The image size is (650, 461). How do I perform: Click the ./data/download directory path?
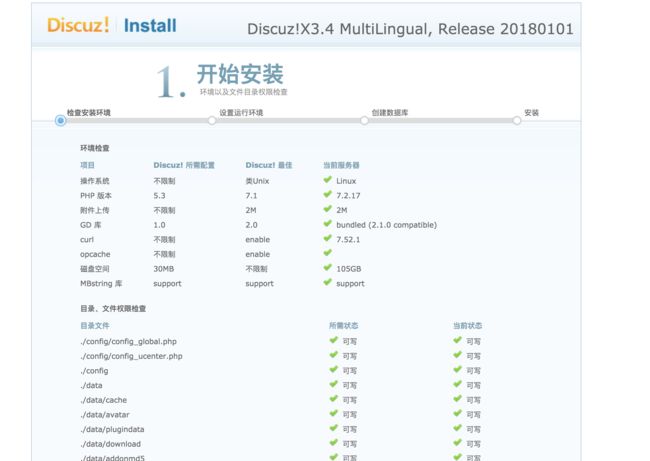coord(111,444)
